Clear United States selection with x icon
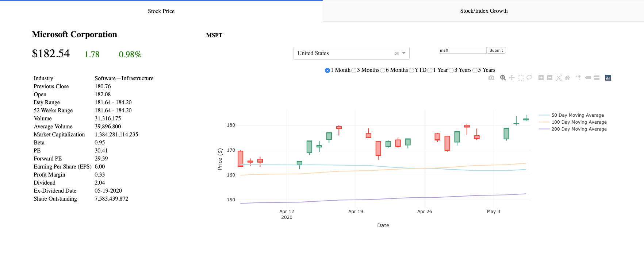Image resolution: width=644 pixels, height=263 pixels. pyautogui.click(x=397, y=54)
